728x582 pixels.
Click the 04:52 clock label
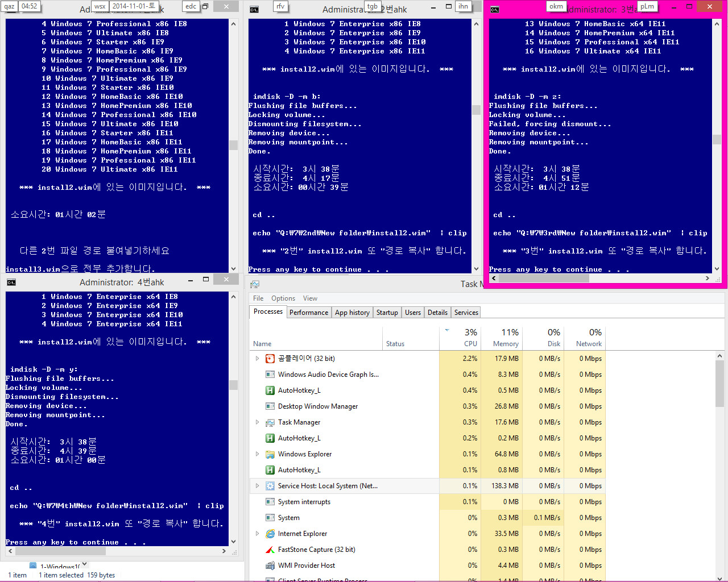tap(29, 6)
